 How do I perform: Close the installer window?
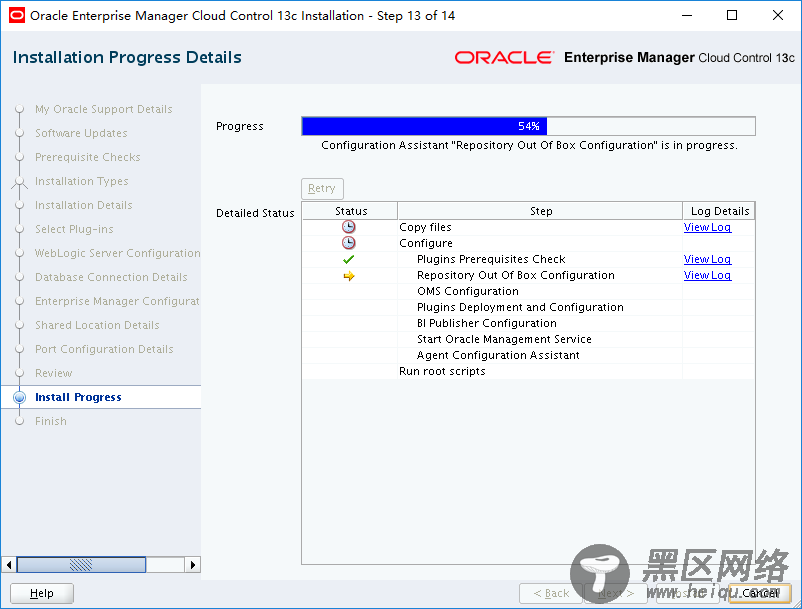(x=777, y=15)
